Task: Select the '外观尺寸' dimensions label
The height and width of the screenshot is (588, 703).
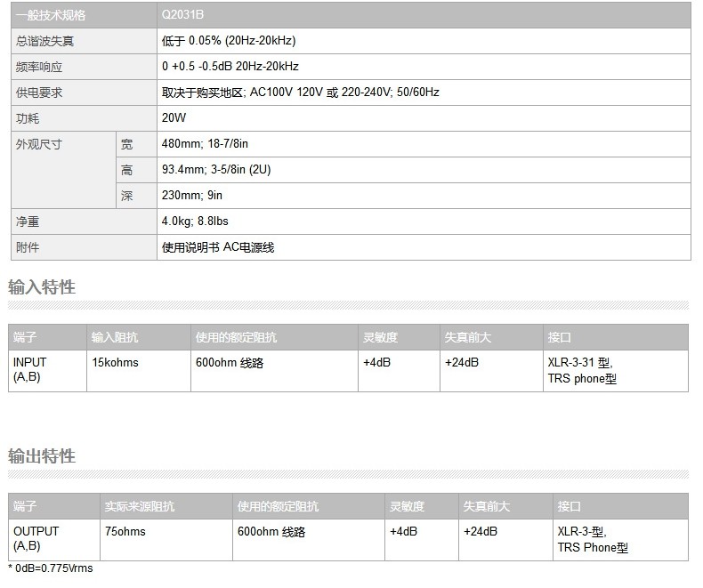Action: 64,170
